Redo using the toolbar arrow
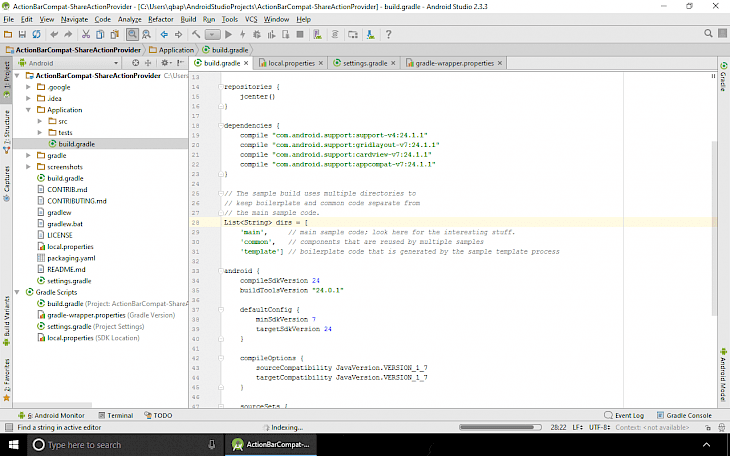Viewport: 730px width, 456px height. pyautogui.click(x=68, y=34)
